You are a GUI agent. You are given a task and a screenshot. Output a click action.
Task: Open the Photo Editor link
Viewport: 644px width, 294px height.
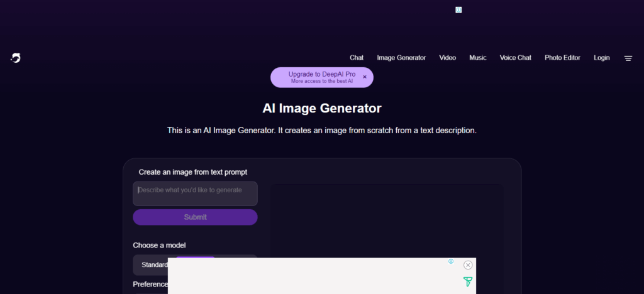click(562, 58)
